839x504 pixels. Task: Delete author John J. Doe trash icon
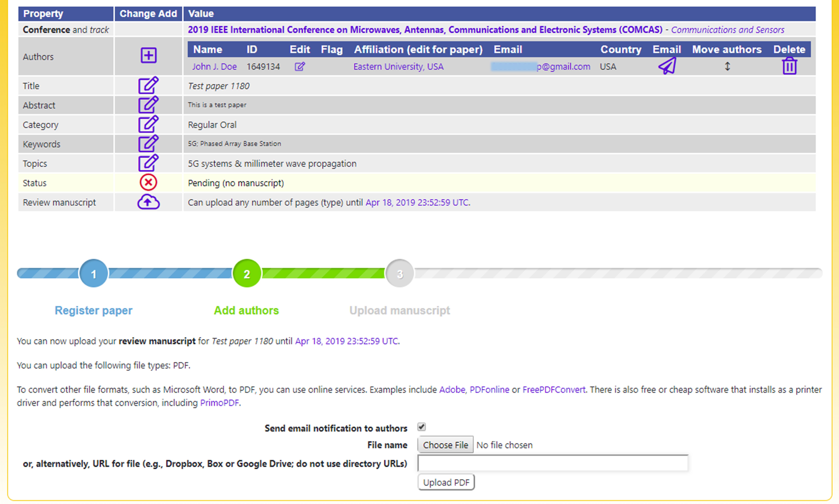tap(789, 66)
